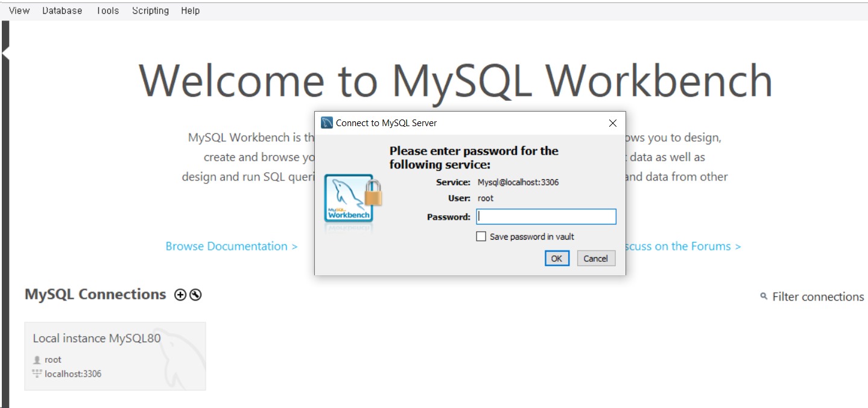The width and height of the screenshot is (868, 408).
Task: Click the Mysql@localhost:3306 service value
Action: [x=518, y=182]
